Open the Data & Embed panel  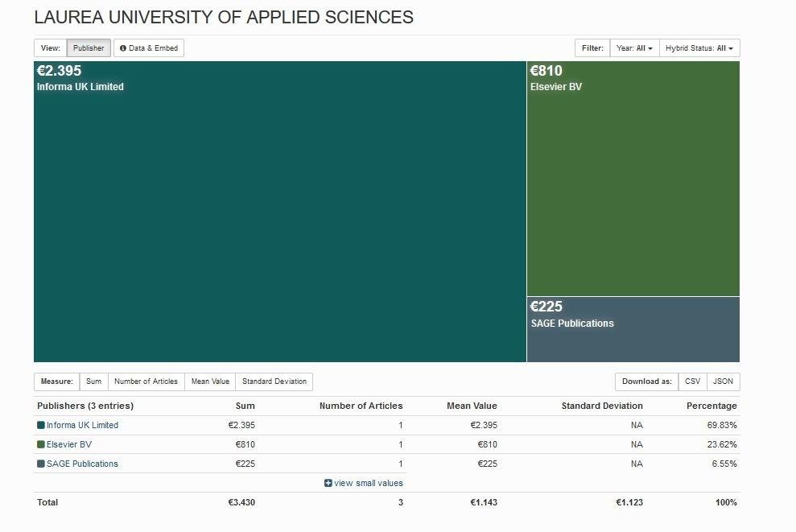coord(149,48)
